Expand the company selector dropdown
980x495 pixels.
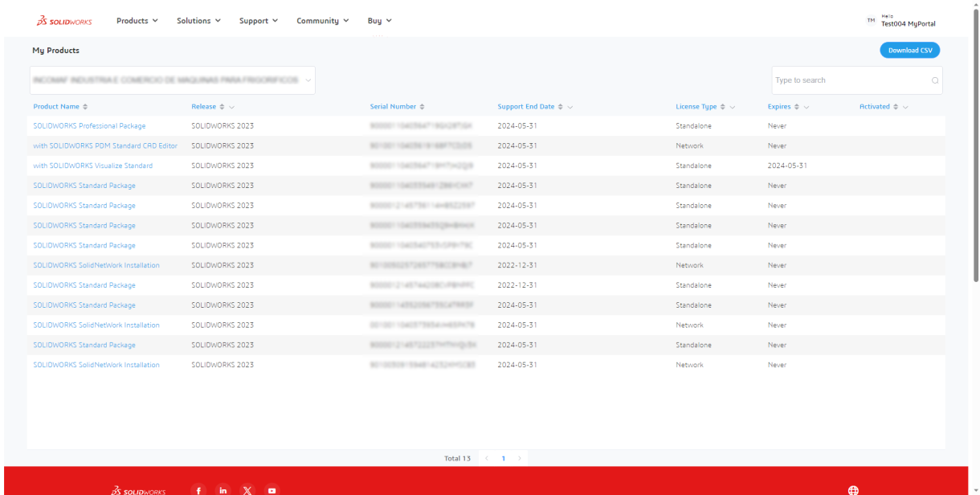click(173, 80)
